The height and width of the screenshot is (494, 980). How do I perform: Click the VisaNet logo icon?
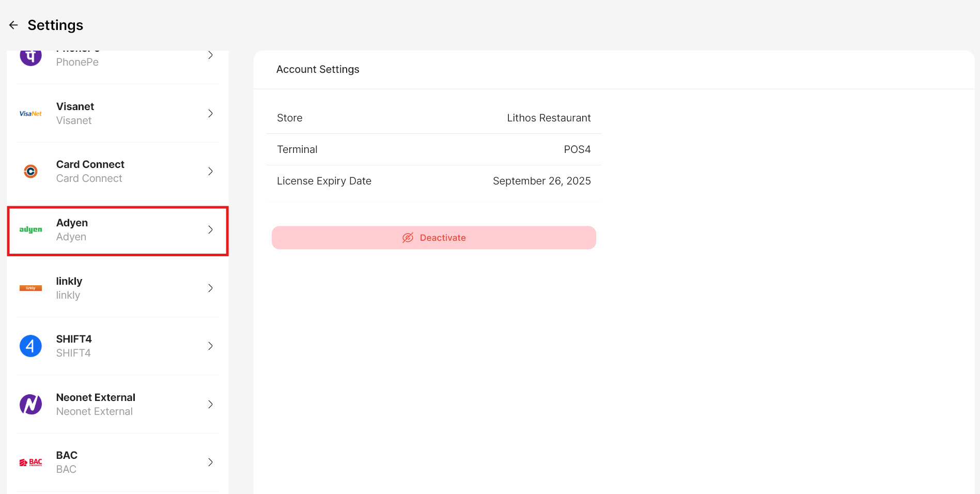coord(30,114)
